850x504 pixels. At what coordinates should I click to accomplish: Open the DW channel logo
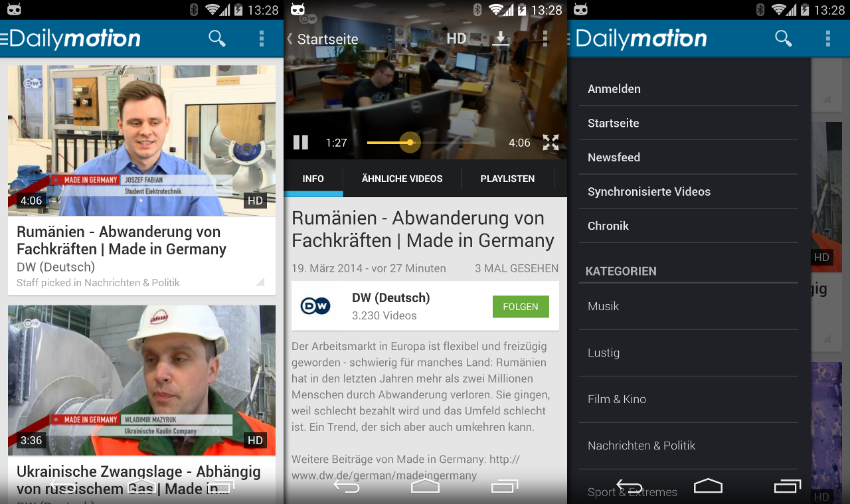pos(315,305)
